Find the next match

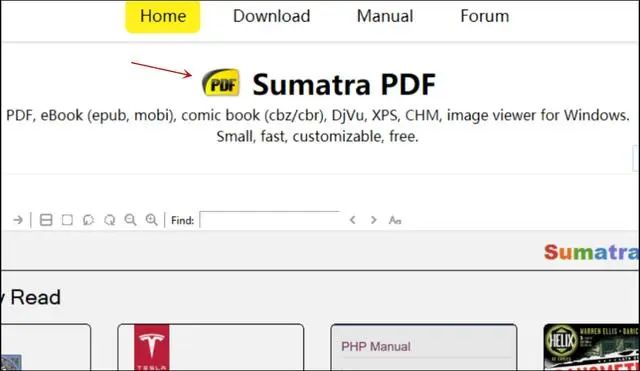[373, 220]
